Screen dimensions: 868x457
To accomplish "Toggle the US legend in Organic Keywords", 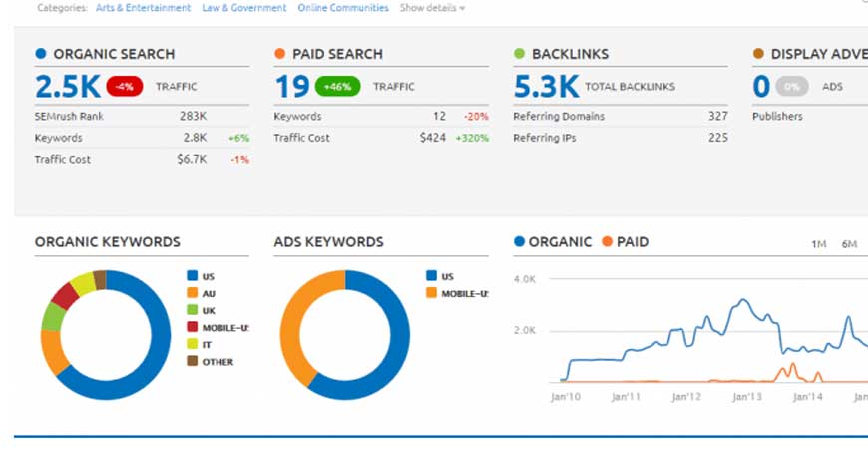I will point(201,276).
